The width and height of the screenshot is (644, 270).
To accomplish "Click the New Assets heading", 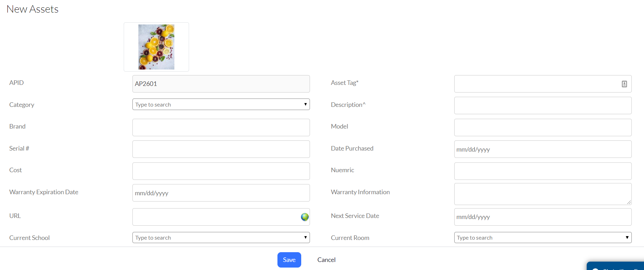I will tap(32, 9).
